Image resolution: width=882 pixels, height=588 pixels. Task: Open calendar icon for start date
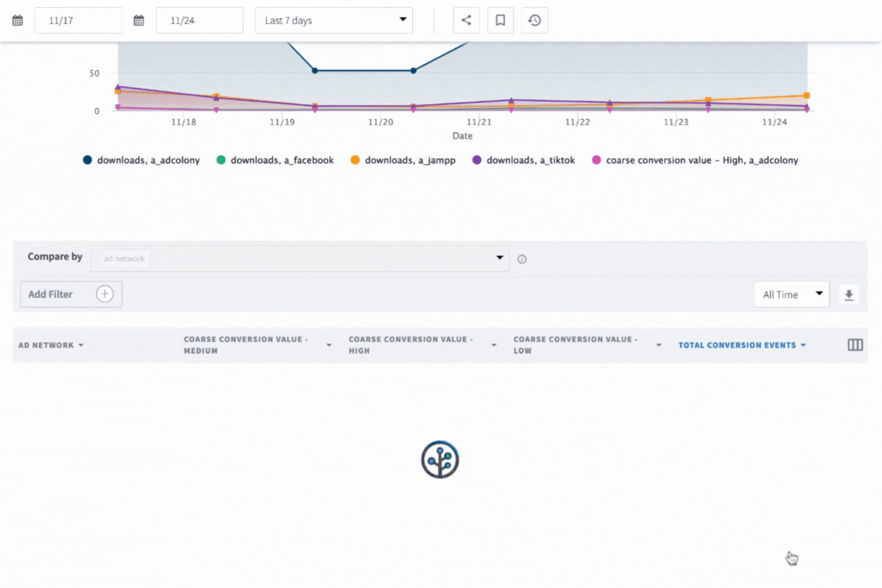tap(18, 21)
